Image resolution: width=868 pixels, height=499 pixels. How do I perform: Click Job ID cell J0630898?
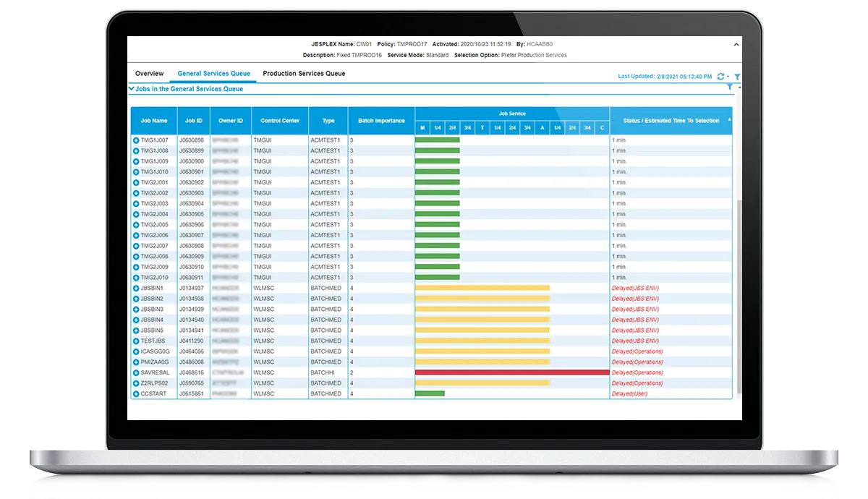coord(192,140)
